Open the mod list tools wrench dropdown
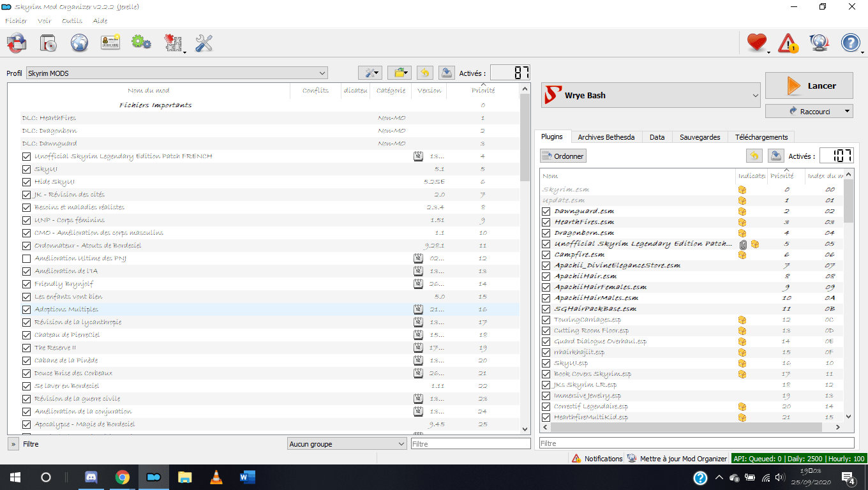 370,73
